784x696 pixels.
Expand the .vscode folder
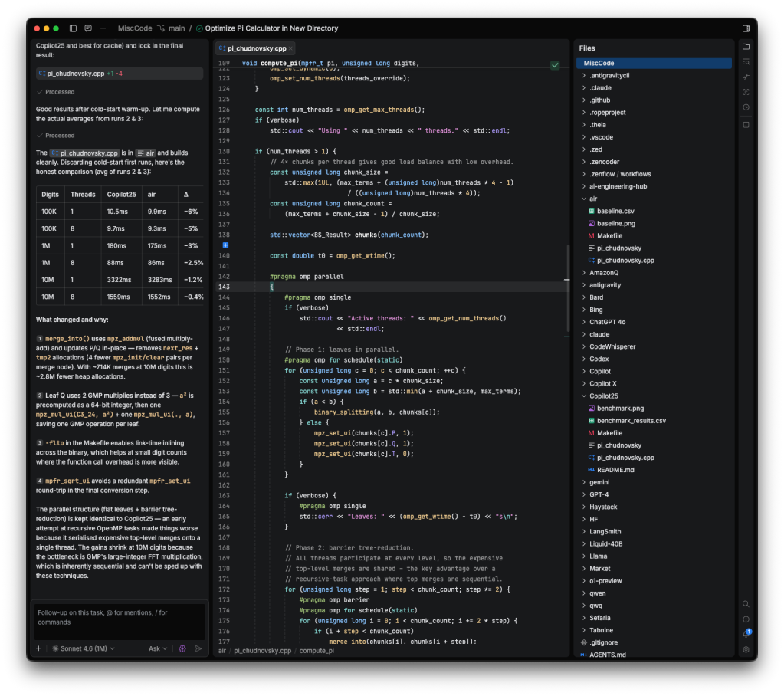tap(584, 137)
